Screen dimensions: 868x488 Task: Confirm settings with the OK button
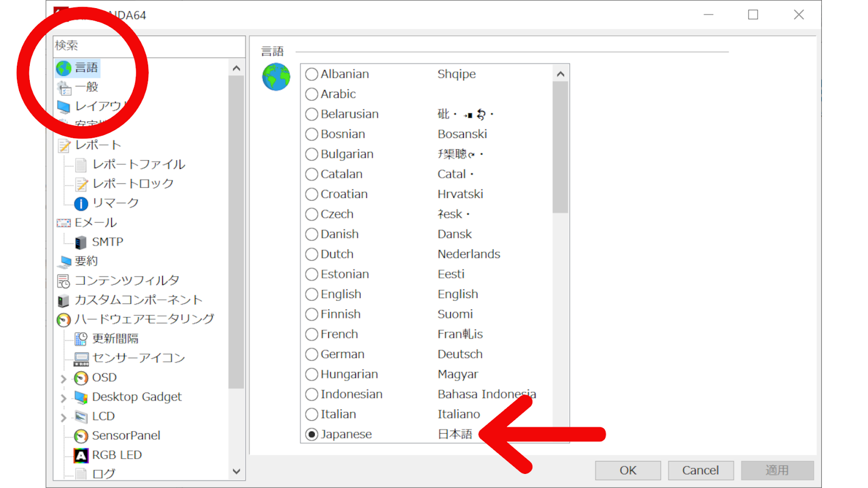pos(628,471)
